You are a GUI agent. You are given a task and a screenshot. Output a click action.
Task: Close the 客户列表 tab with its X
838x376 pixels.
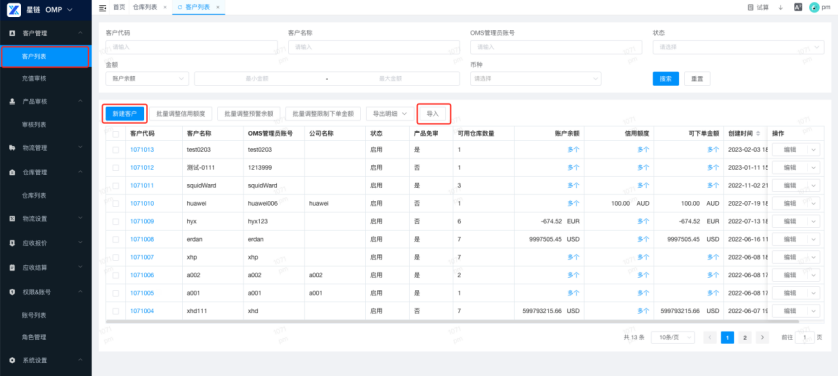(218, 7)
